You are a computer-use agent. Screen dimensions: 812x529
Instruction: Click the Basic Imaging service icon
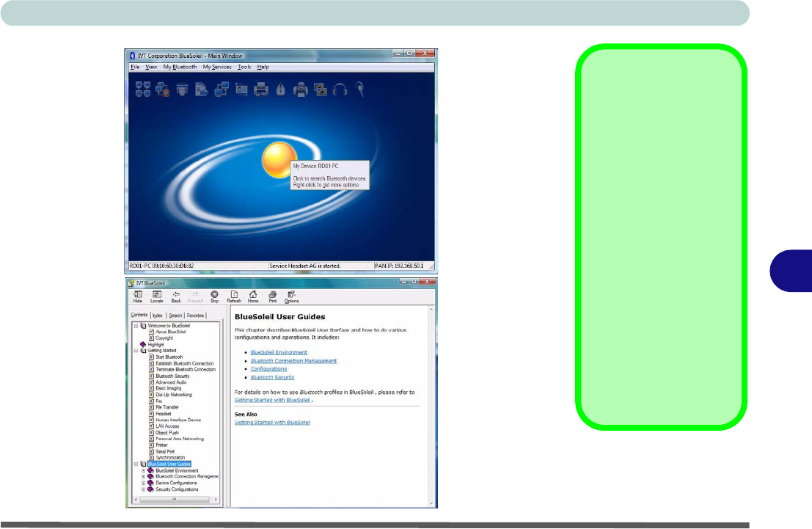coord(321,89)
